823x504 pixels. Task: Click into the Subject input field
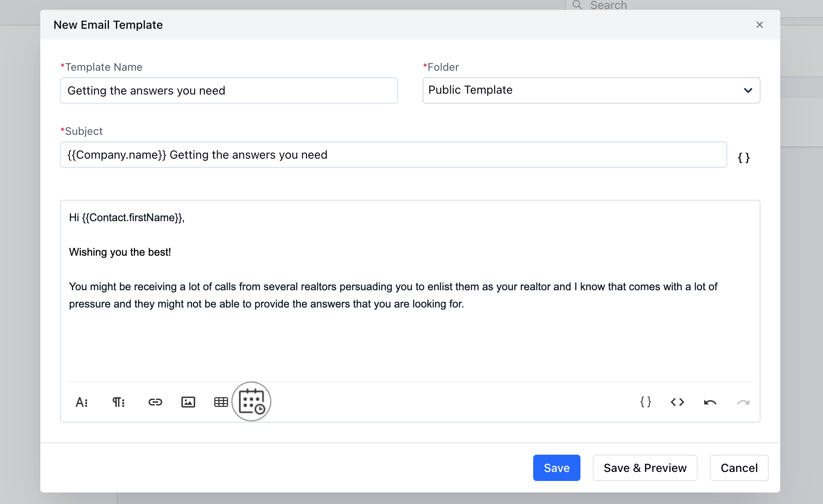393,155
